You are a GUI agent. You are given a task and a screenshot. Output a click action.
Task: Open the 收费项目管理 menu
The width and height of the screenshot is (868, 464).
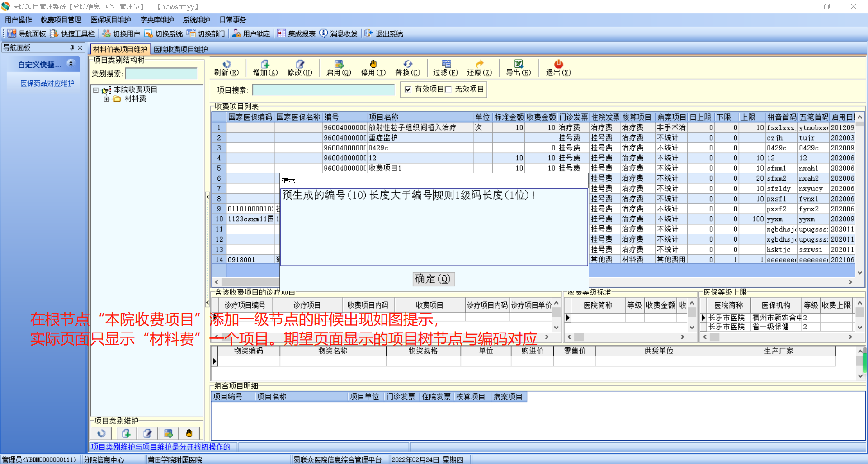tap(61, 19)
